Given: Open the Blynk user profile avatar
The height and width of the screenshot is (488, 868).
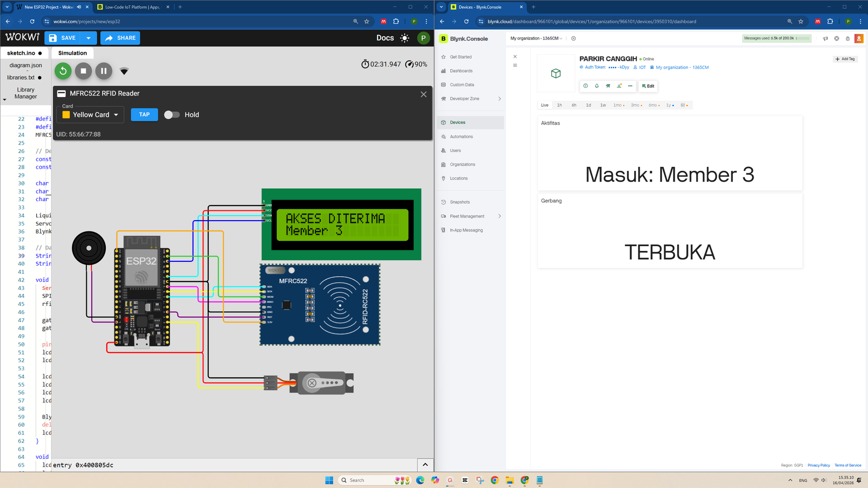Looking at the screenshot, I should pos(859,38).
